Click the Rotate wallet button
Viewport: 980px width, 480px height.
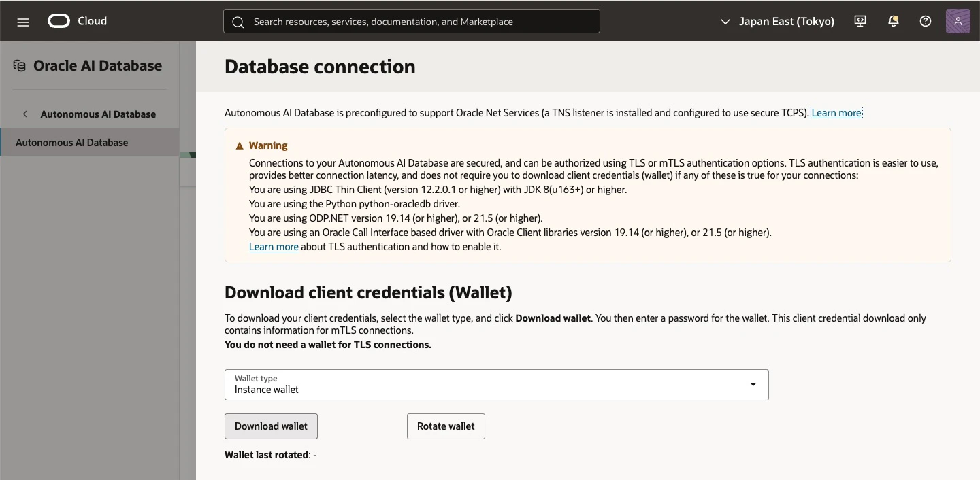(x=446, y=426)
